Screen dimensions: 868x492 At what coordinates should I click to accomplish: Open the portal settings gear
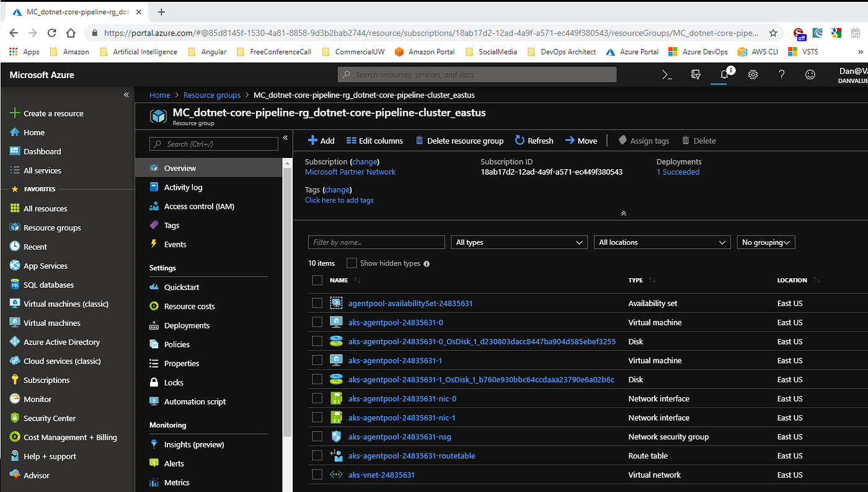(753, 74)
